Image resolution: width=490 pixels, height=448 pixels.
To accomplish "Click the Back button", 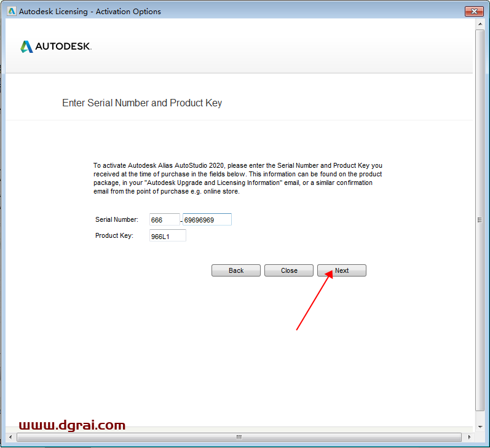I will pos(236,270).
